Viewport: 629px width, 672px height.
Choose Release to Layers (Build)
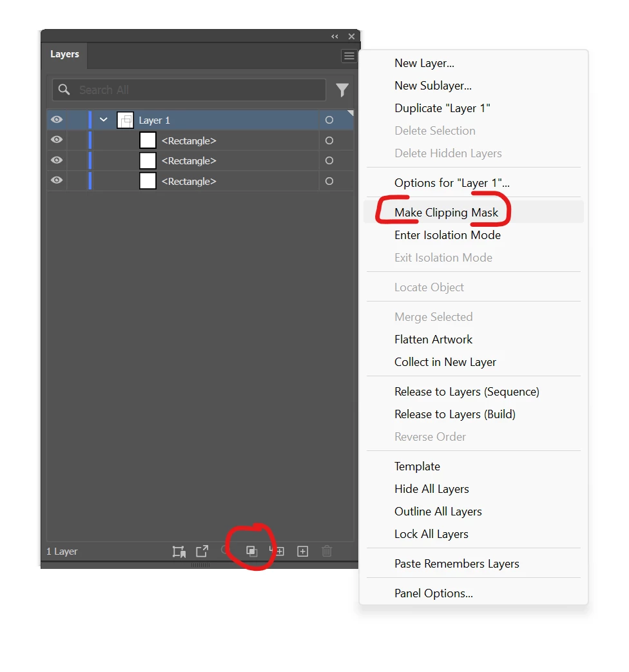click(455, 414)
